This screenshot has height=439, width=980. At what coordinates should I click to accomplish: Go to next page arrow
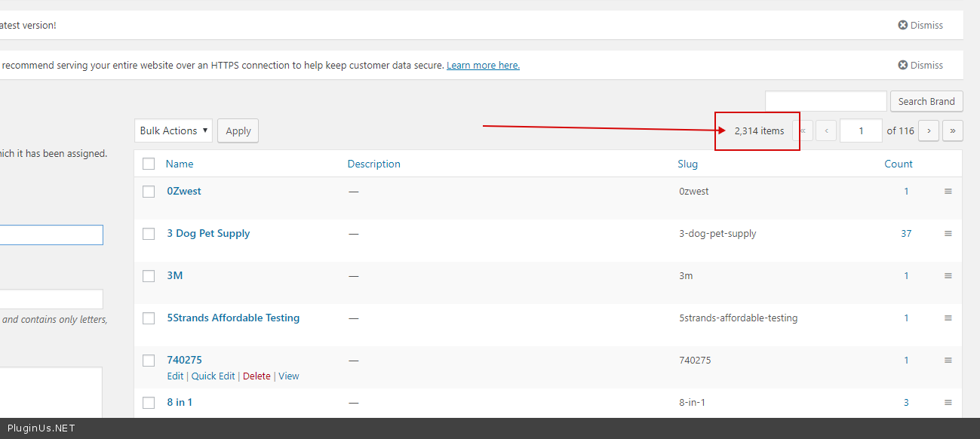[929, 130]
